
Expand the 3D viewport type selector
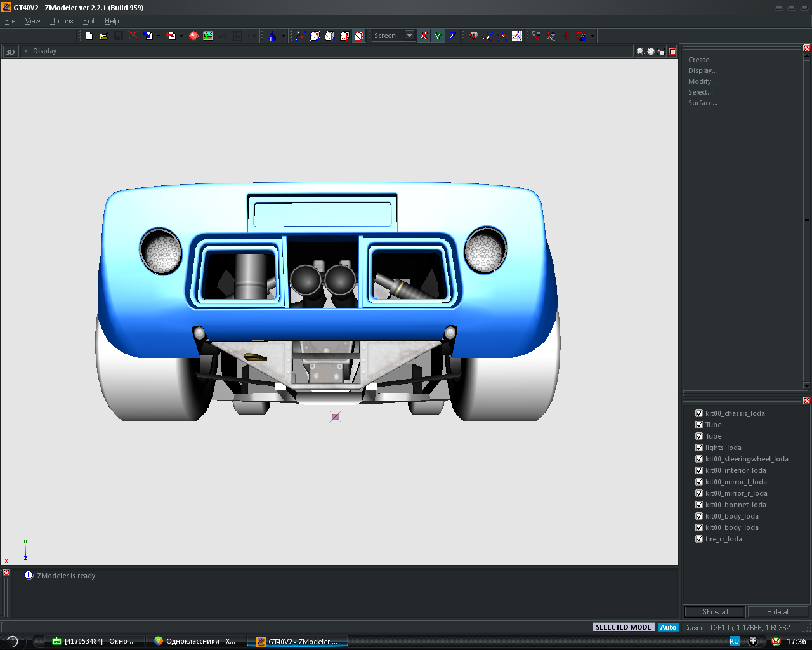click(10, 51)
